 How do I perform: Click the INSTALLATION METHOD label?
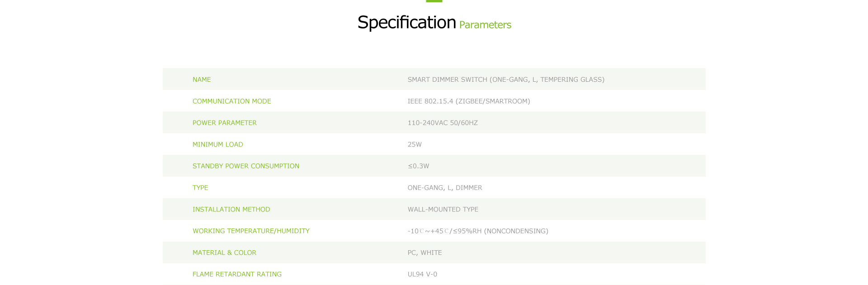[231, 210]
